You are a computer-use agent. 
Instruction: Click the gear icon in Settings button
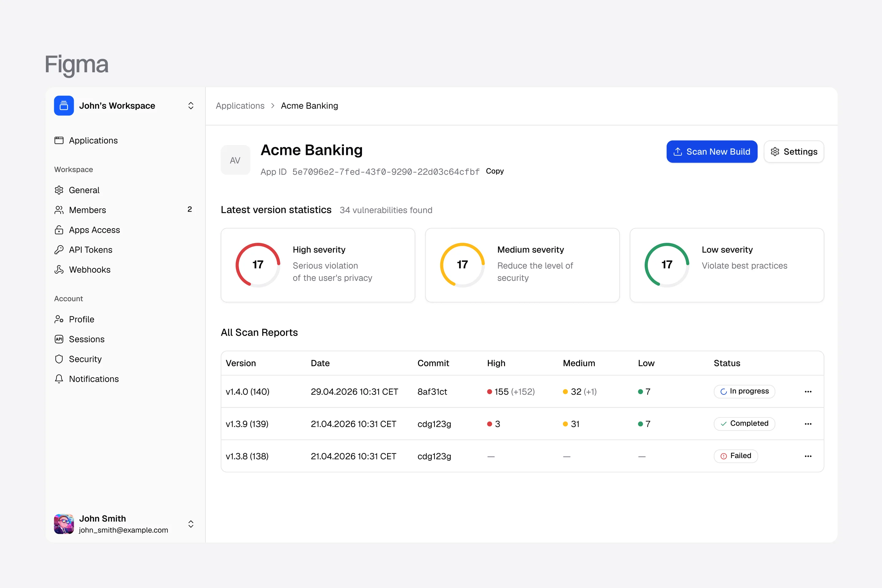775,152
